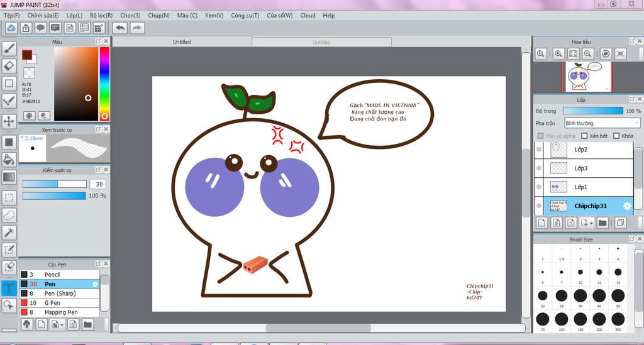Select the Pen (Sharp) brush

point(60,293)
